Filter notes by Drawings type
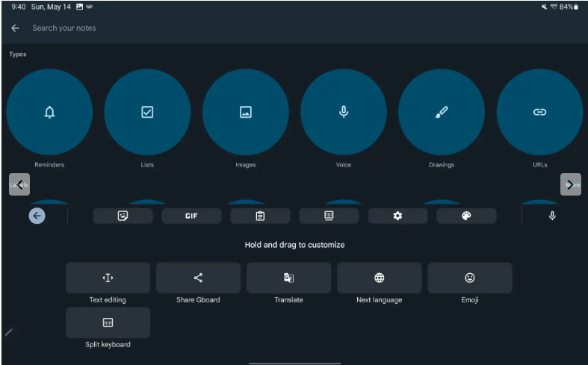 [442, 112]
